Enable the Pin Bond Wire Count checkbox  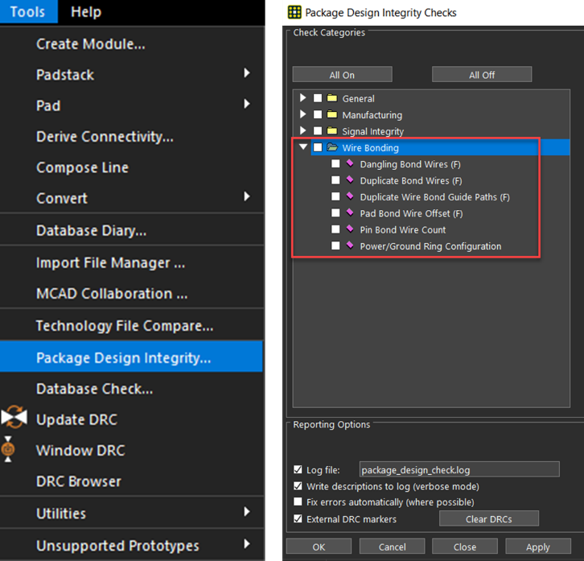click(336, 229)
